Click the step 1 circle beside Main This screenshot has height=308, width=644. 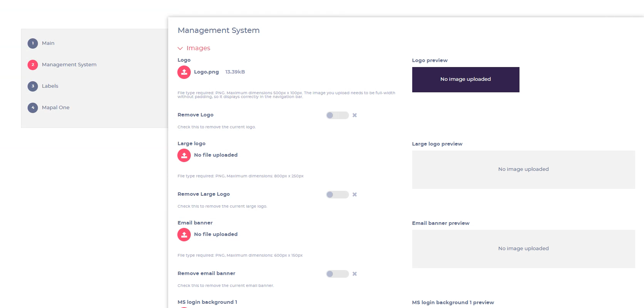(33, 43)
